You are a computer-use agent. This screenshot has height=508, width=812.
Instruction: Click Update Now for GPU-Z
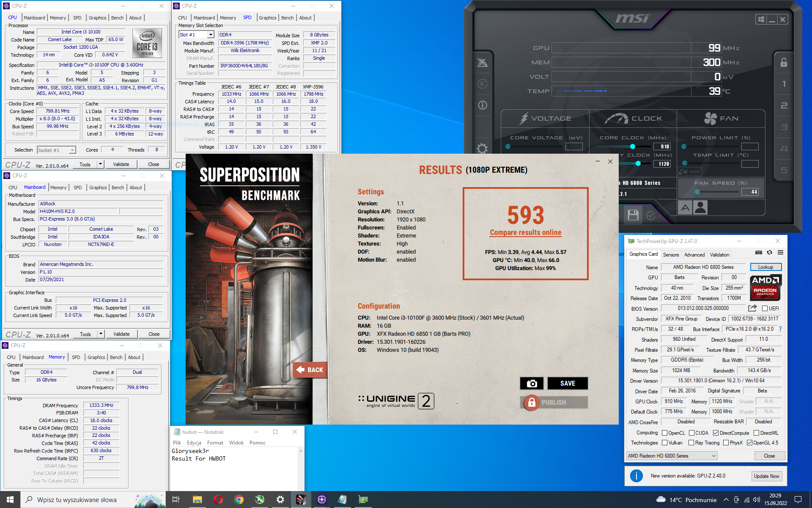(x=766, y=476)
